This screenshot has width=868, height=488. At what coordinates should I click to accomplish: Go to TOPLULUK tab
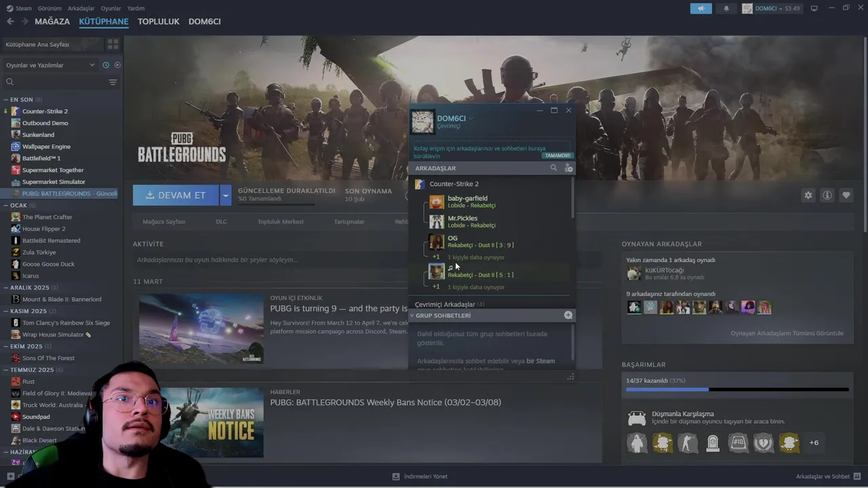click(158, 21)
